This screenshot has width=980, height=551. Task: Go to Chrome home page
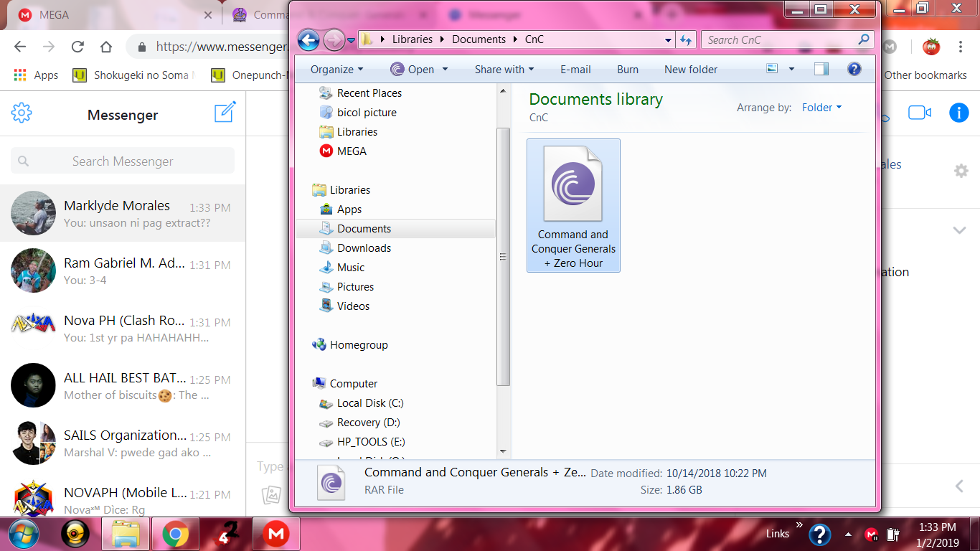pyautogui.click(x=106, y=47)
